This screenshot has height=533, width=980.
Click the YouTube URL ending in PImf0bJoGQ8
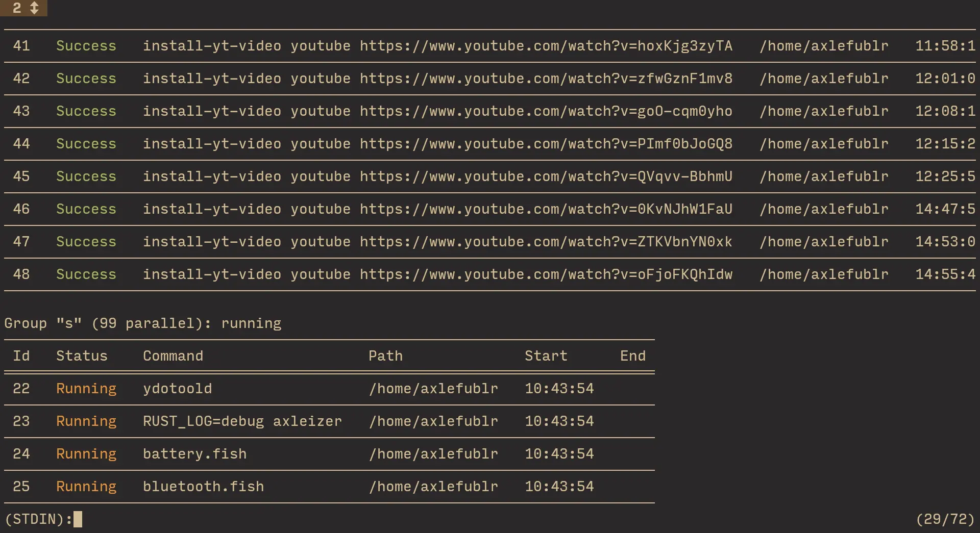click(x=546, y=144)
